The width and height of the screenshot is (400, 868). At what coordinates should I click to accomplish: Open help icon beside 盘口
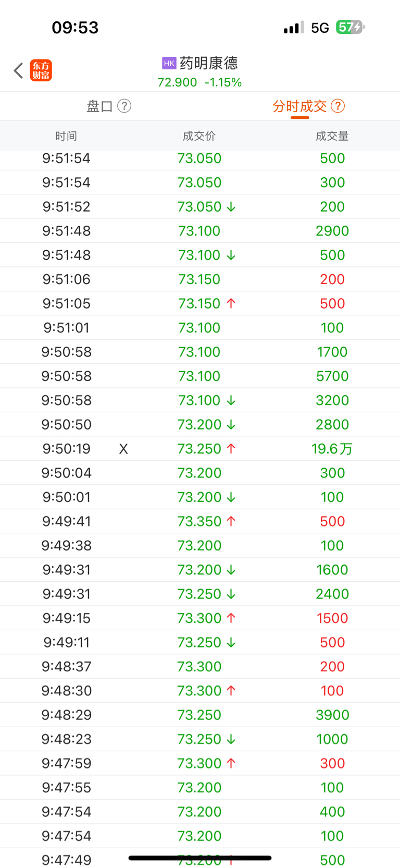coord(124,106)
